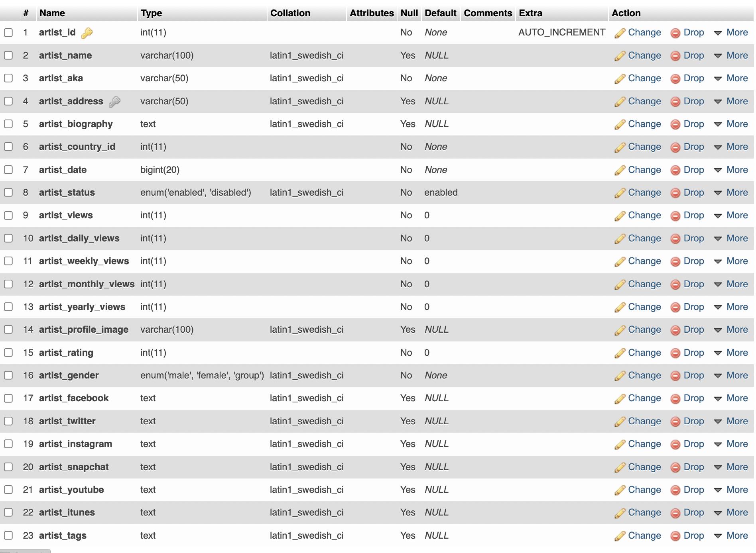This screenshot has width=756, height=553.
Task: Expand More menu for artist_aka
Action: [731, 78]
